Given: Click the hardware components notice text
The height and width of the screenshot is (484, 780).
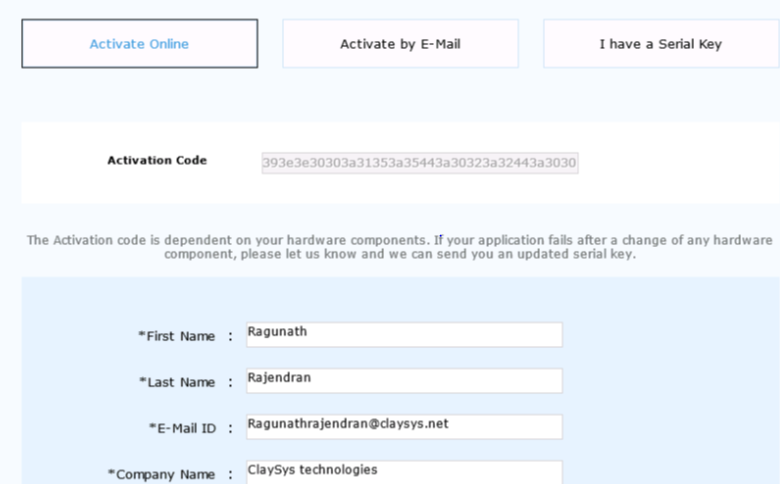Looking at the screenshot, I should (x=400, y=247).
